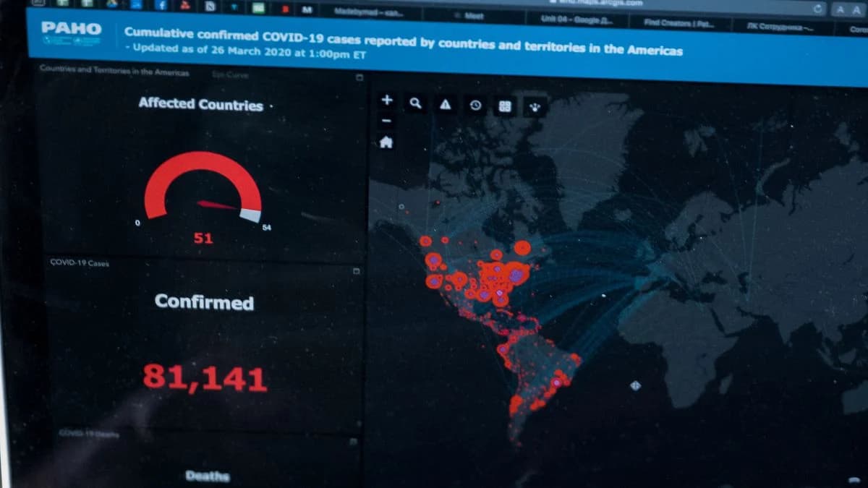
Task: Click the Deaths heading
Action: pyautogui.click(x=208, y=476)
